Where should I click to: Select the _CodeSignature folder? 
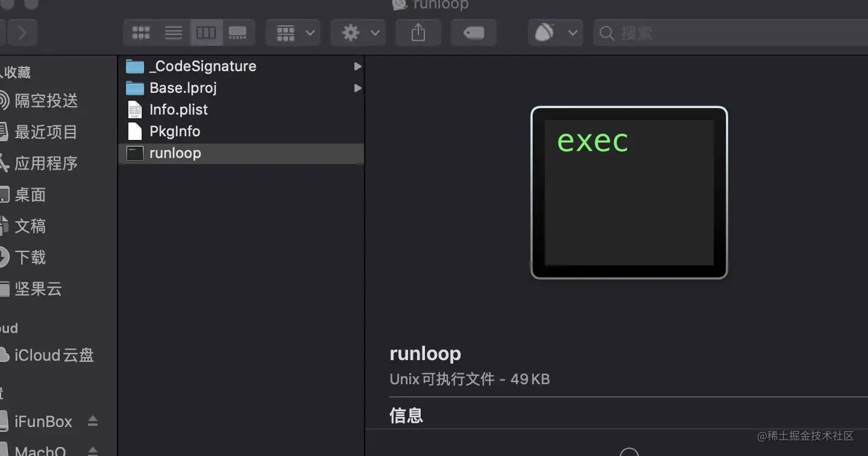click(x=242, y=66)
